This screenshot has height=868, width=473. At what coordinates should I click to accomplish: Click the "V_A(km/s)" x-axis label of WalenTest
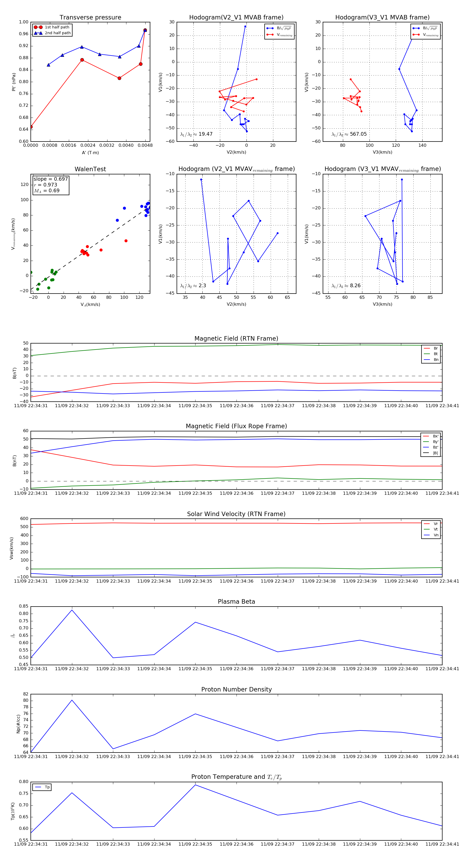coord(90,305)
